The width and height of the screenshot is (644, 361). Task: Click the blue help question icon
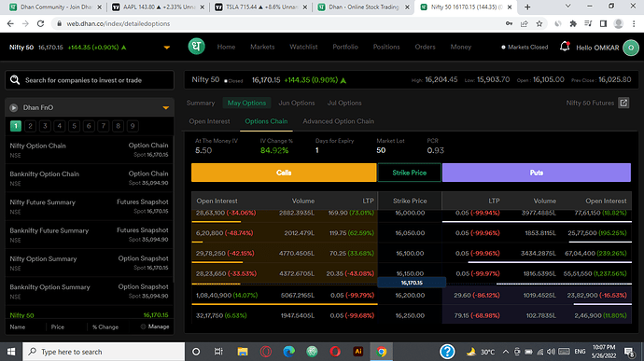click(447, 352)
